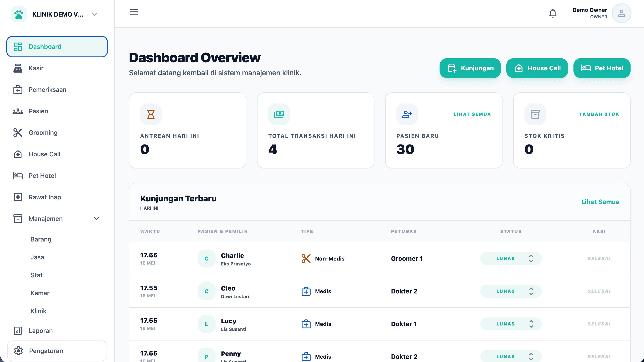Collapse the Manajemen submenu chevron
Screen dimensions: 644x362
pyautogui.click(x=96, y=219)
